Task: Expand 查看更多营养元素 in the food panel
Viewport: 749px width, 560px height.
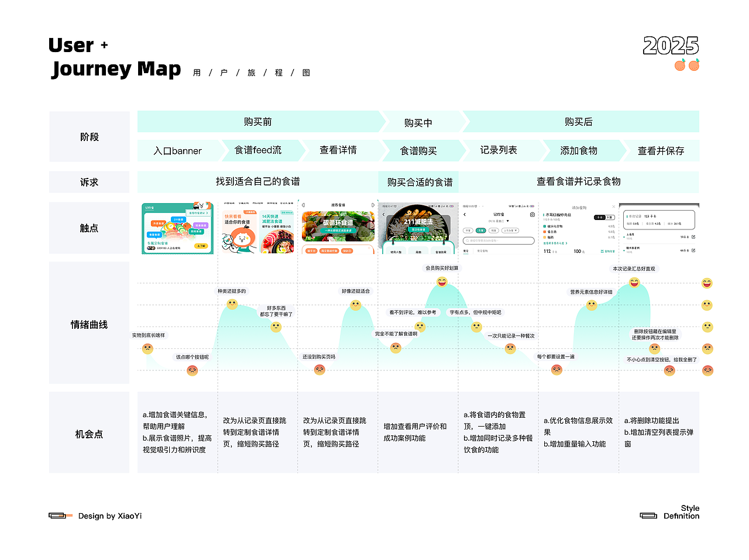Action: coord(555,243)
